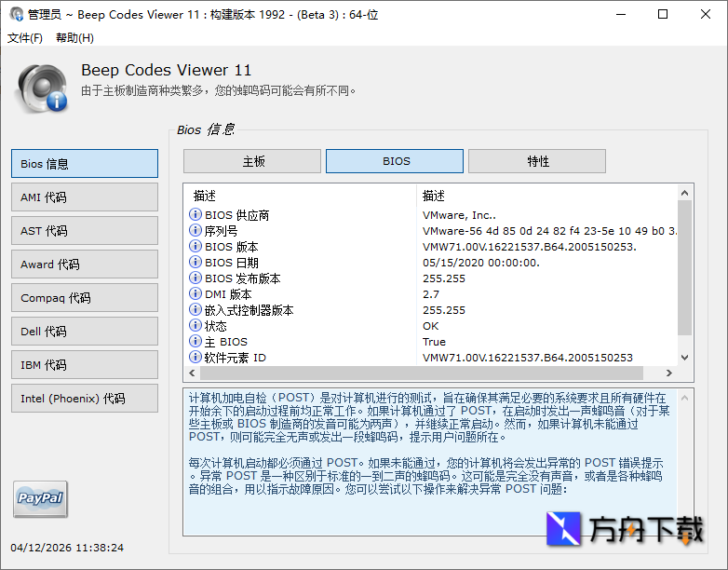The image size is (728, 570).
Task: Click the description box scroll up arrow
Action: [684, 398]
